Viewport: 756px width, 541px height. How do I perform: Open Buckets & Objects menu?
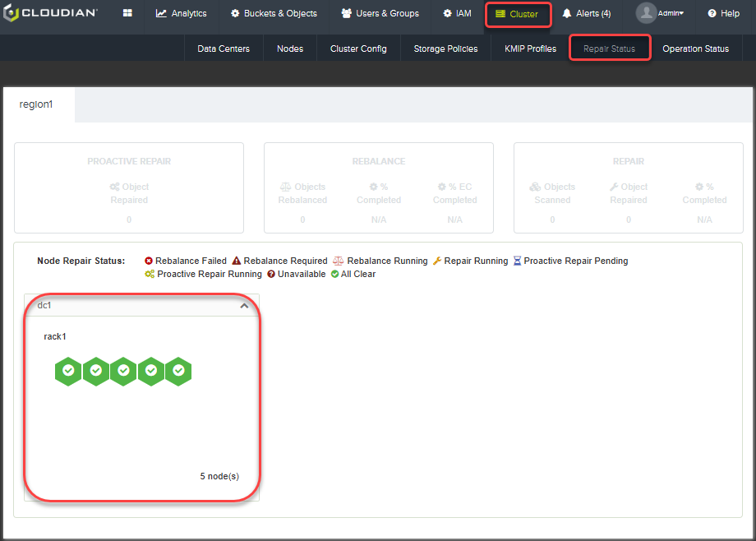(x=274, y=14)
